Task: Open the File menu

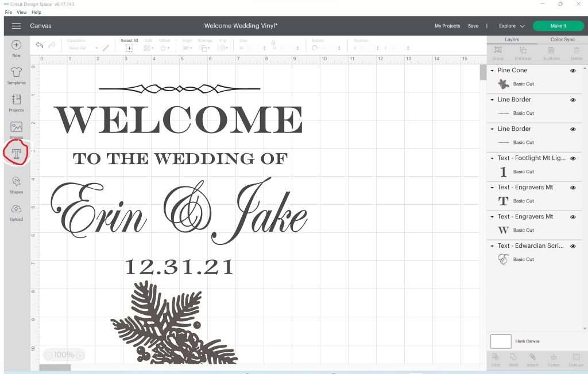Action: tap(8, 12)
